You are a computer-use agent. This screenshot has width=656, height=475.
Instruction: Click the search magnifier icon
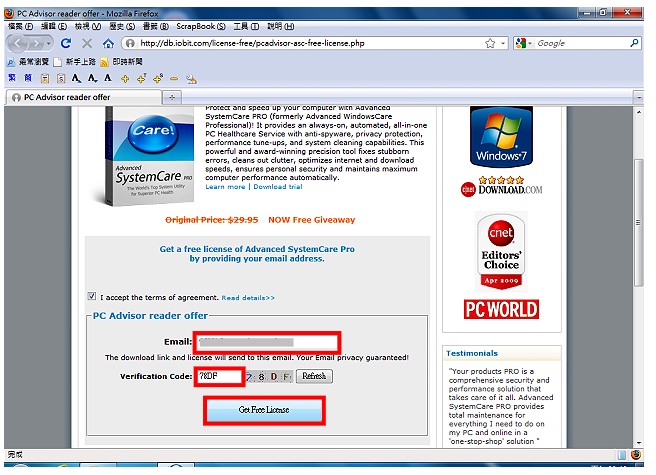pyautogui.click(x=635, y=43)
